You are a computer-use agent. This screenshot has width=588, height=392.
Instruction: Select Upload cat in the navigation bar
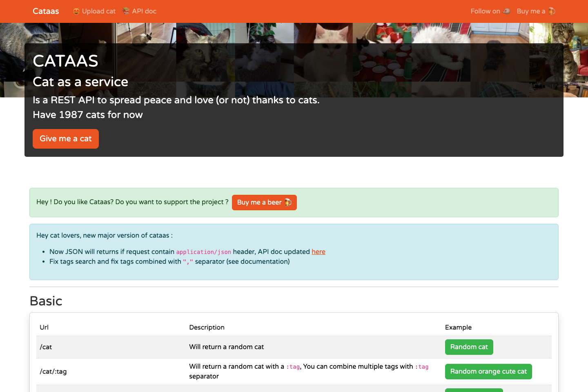point(98,11)
